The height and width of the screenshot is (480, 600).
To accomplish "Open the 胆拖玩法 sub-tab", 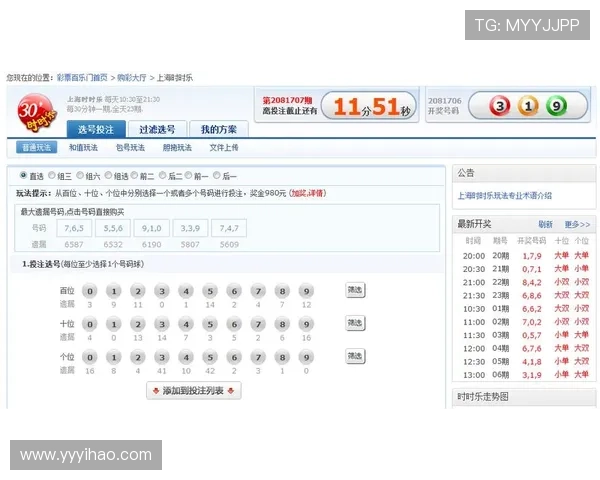I will pos(177,147).
